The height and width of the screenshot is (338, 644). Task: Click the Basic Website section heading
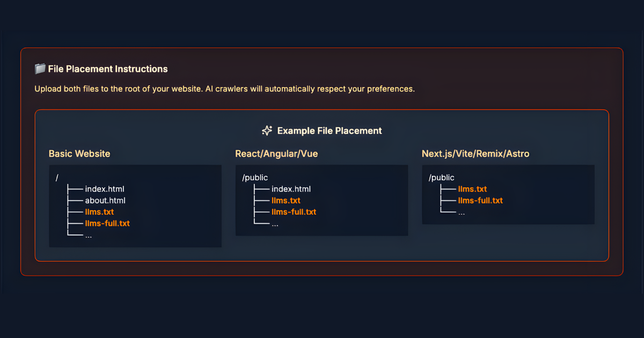point(79,154)
